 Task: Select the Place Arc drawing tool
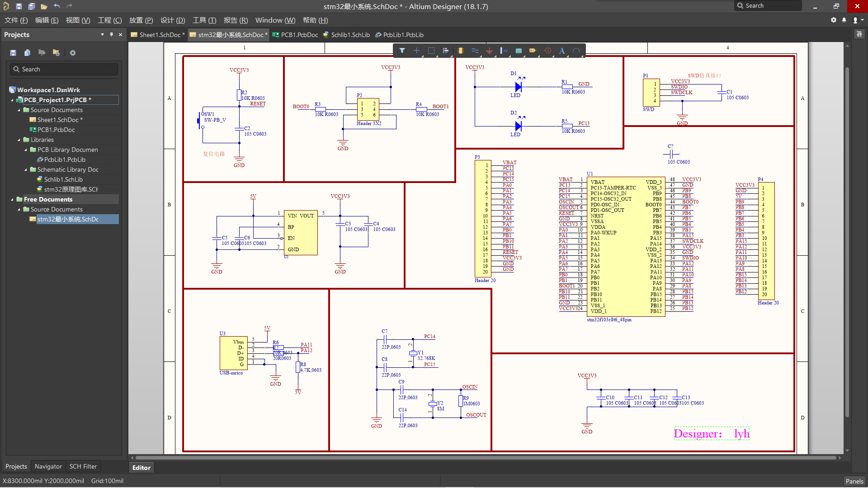576,51
